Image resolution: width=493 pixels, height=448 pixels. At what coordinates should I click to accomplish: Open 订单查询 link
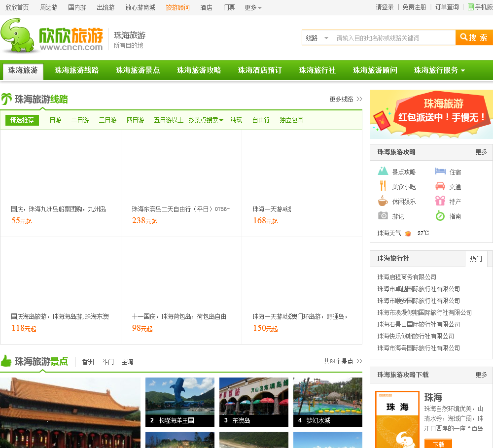click(447, 7)
